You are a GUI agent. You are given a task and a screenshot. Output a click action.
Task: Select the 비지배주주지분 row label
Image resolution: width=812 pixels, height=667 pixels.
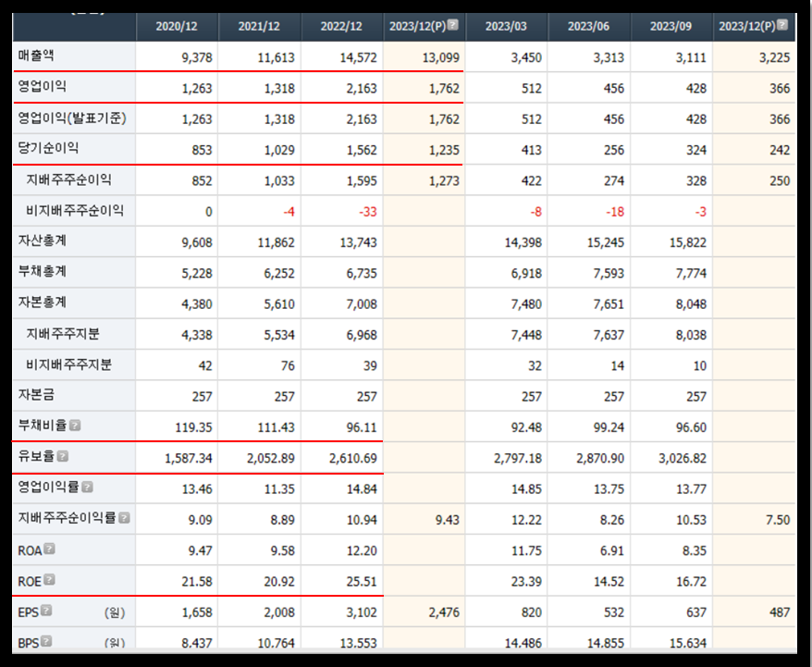tap(68, 364)
